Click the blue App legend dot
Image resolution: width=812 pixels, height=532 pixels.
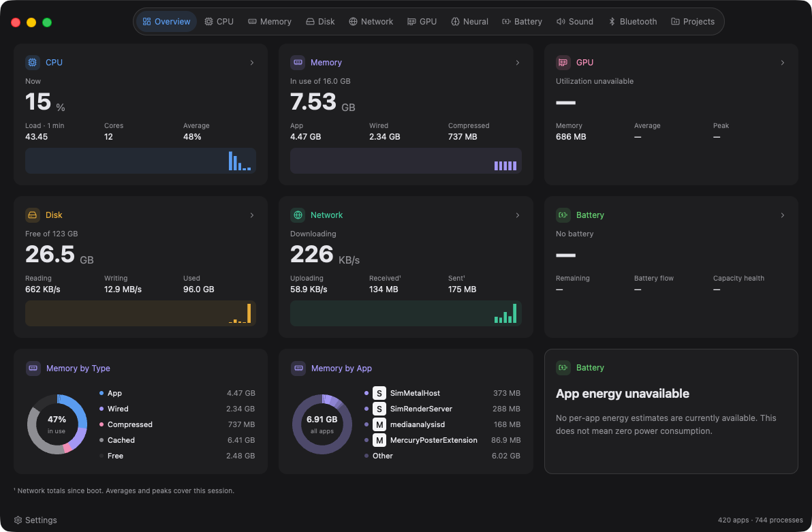pyautogui.click(x=101, y=393)
